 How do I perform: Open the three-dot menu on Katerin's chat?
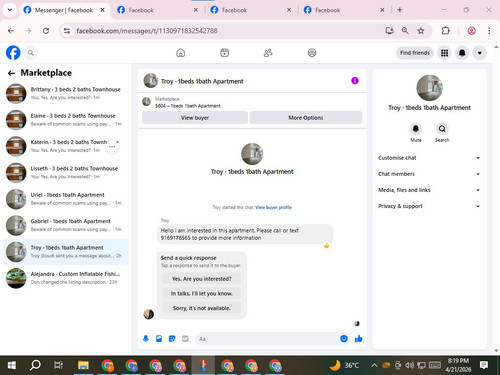point(112,147)
